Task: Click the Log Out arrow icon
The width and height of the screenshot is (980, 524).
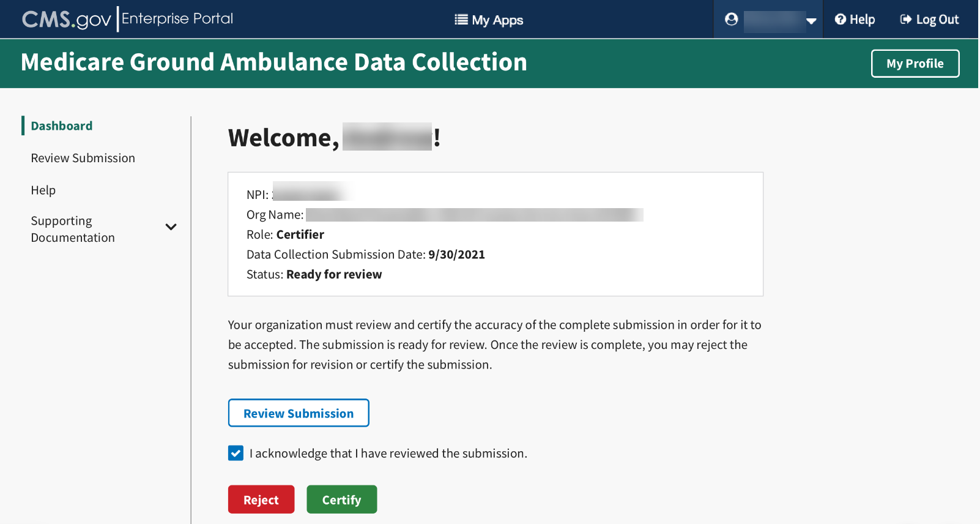Action: (905, 20)
